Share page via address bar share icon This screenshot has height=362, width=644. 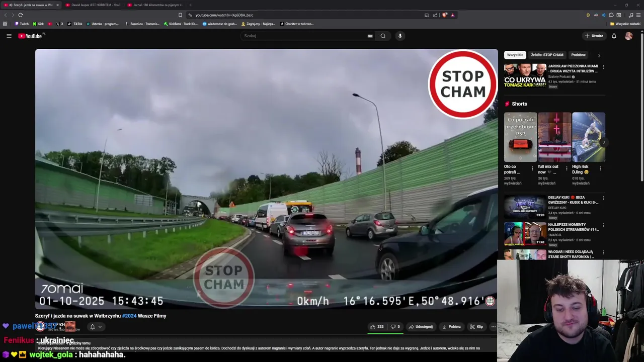coord(435,15)
